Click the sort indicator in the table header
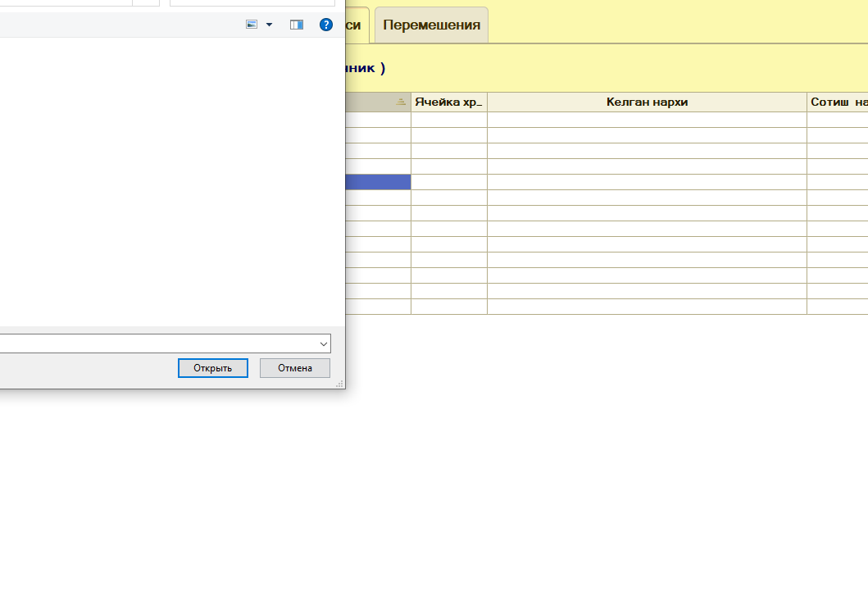 point(401,102)
